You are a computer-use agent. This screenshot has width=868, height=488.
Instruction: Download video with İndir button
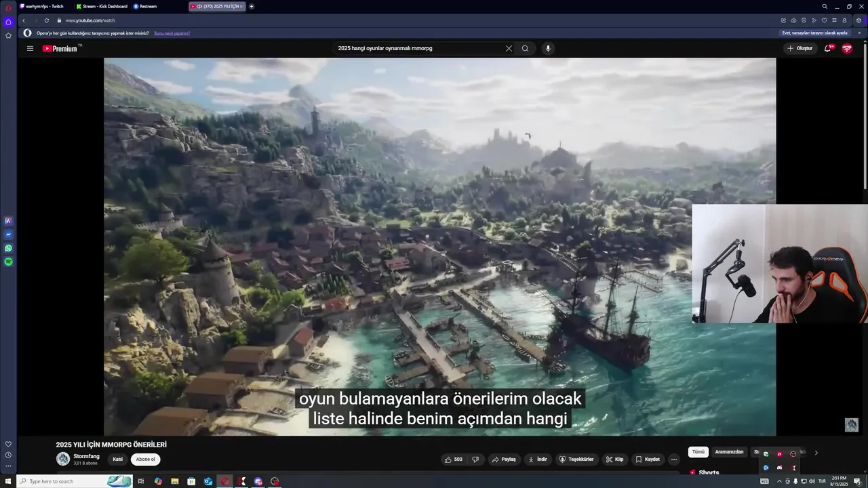(x=537, y=459)
